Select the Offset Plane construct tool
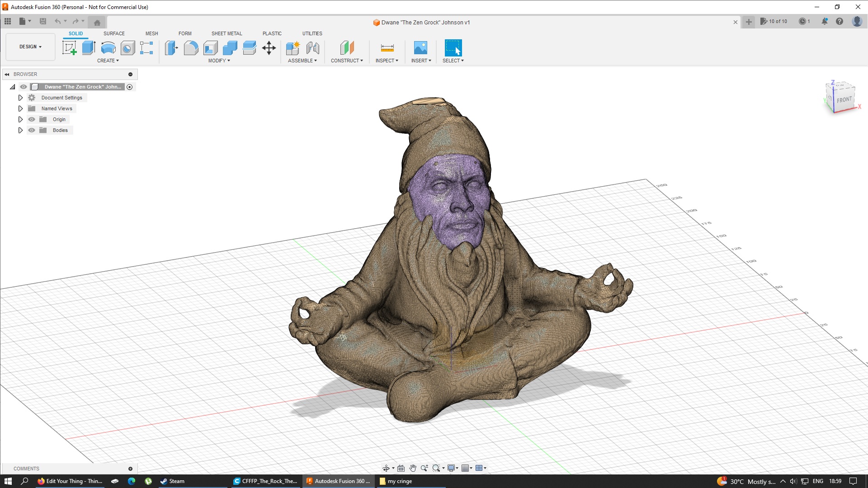The height and width of the screenshot is (488, 868). [347, 48]
